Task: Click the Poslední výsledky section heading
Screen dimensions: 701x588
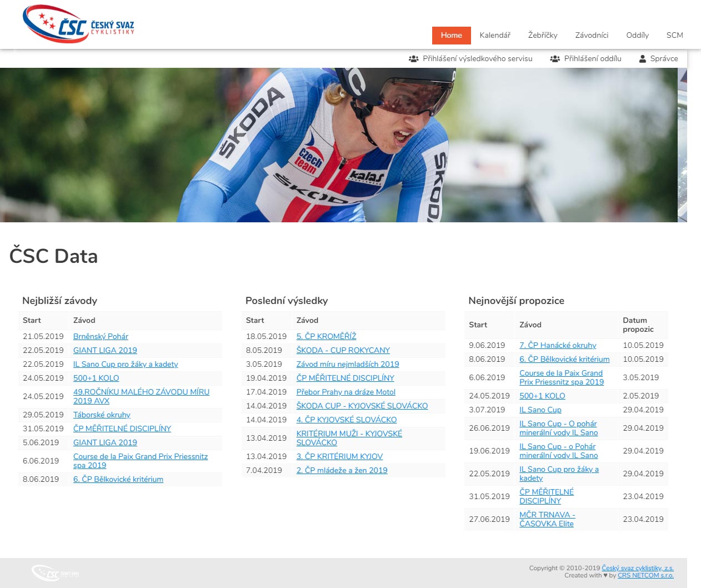Action: 287,301
